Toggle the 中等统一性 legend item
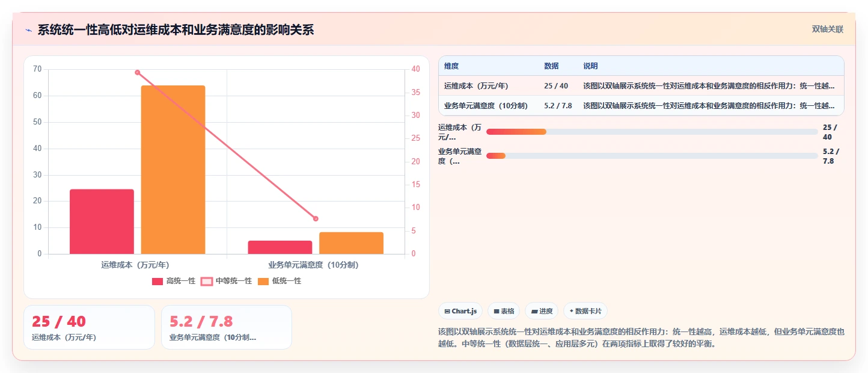Viewport: 868px width, 373px height. [226, 281]
